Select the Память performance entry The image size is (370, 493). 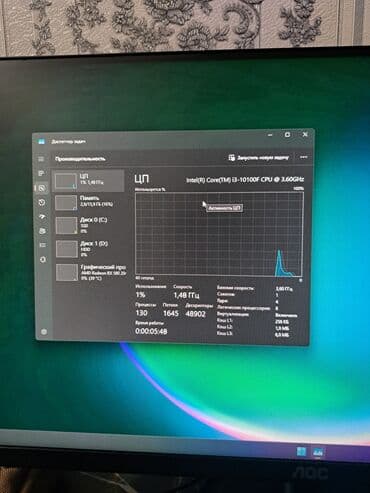point(89,203)
